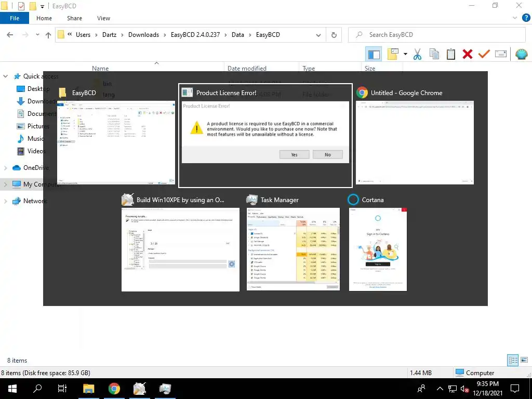
Task: Open the Windows Start menu
Action: 12,389
